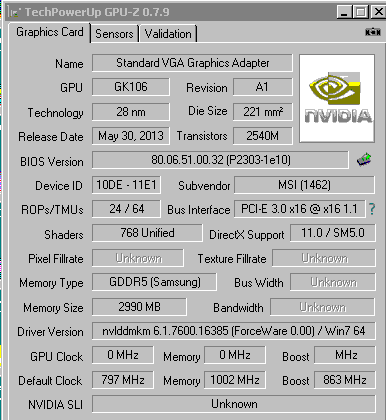The height and width of the screenshot is (420, 386).
Task: Click the DirectX Support value 11.0 / SM5.0
Action: click(x=333, y=233)
